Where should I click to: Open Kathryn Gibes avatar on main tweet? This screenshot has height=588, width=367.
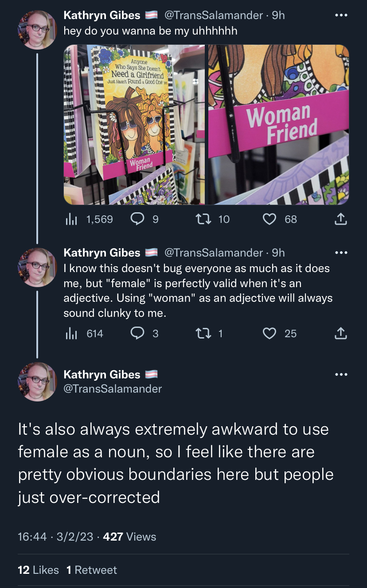(37, 382)
